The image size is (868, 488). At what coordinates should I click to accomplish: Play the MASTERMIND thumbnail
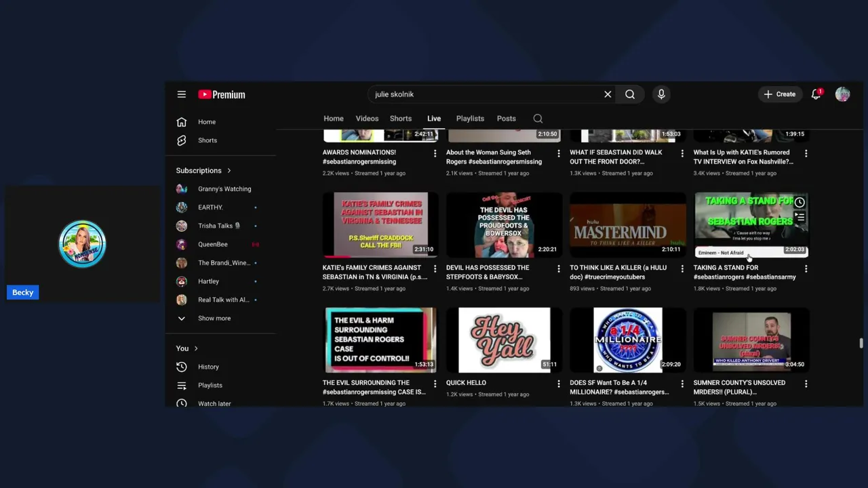pos(628,225)
